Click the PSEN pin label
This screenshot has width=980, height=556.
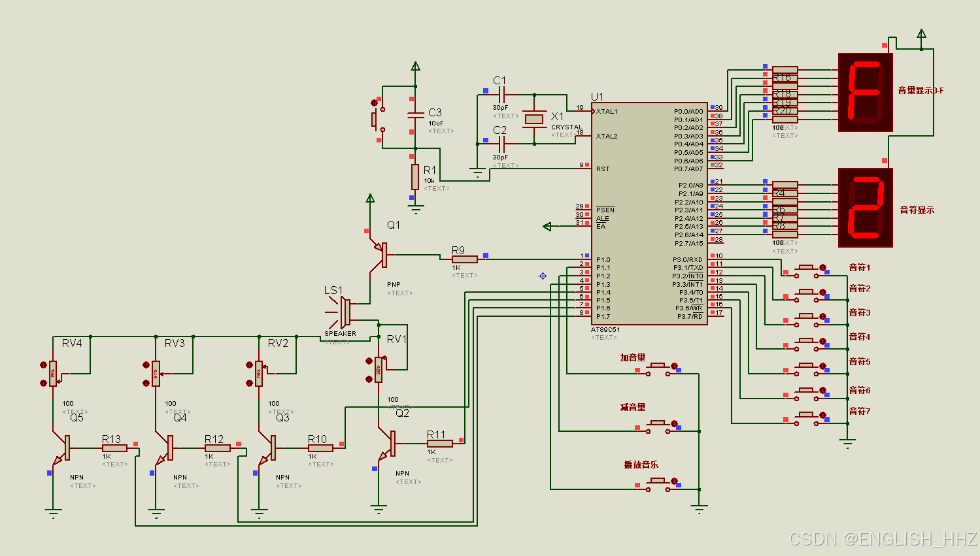coord(605,210)
